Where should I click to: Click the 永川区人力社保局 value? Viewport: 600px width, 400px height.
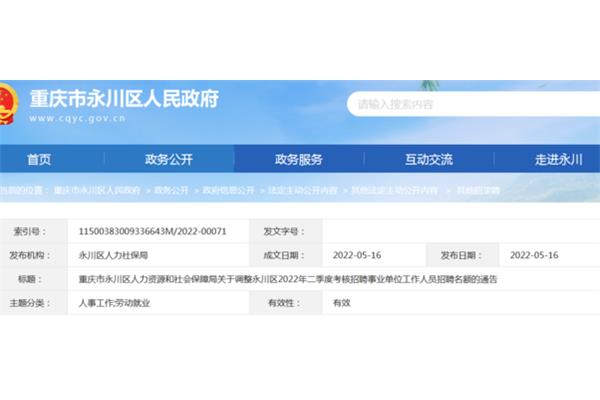113,255
